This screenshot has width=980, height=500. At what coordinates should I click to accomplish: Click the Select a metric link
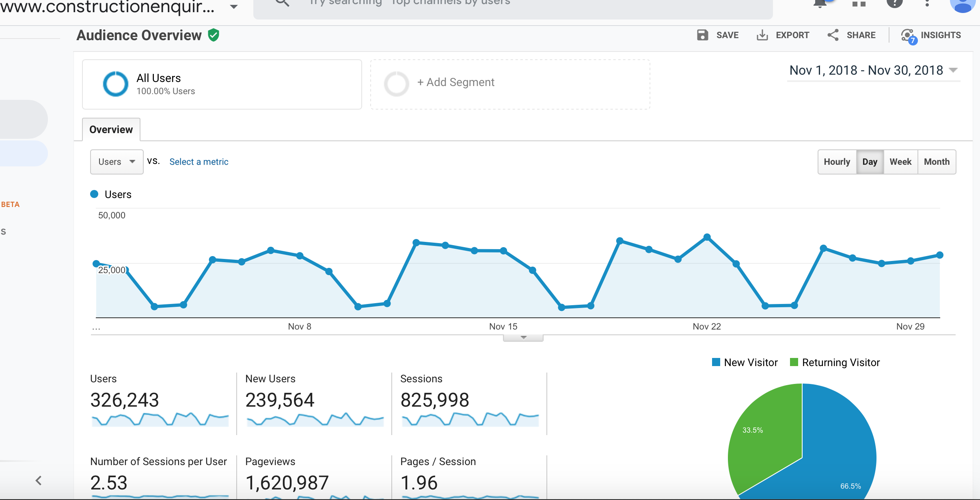[x=199, y=162]
